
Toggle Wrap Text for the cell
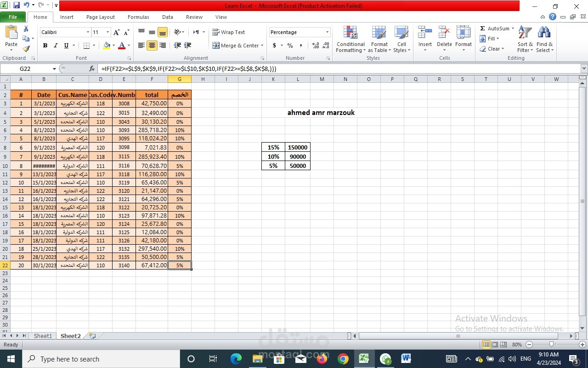pos(229,32)
